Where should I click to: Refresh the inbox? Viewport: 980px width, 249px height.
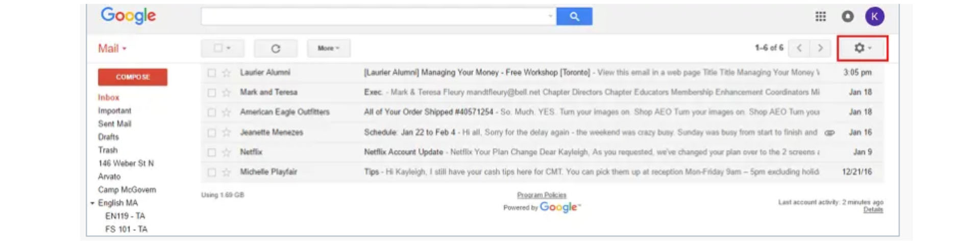[276, 48]
